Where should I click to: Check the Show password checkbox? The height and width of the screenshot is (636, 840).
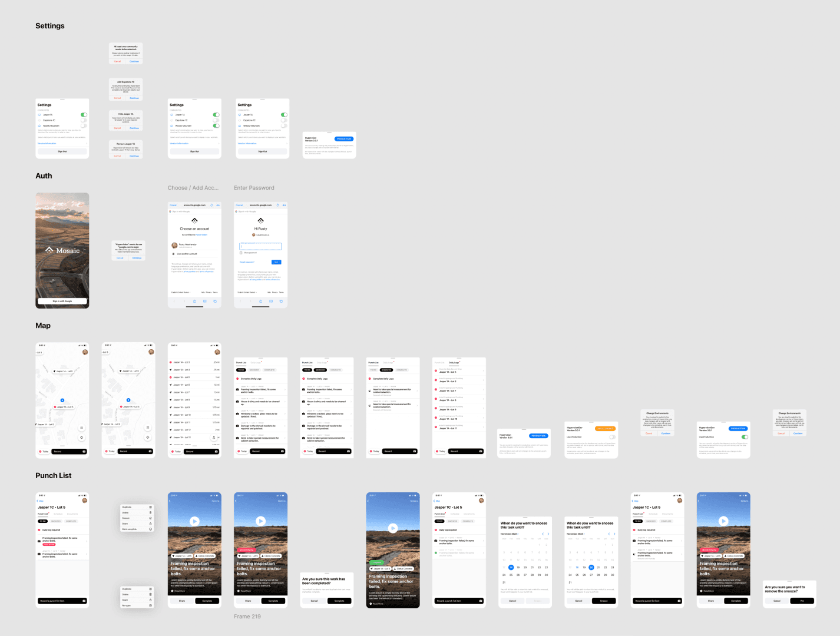pos(241,253)
